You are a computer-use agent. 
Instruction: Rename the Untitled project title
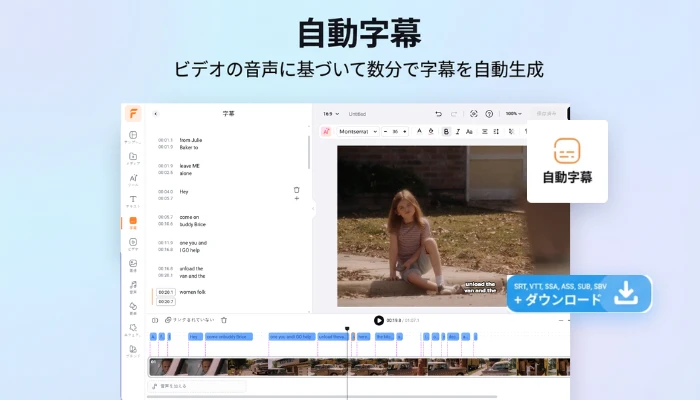pyautogui.click(x=357, y=114)
